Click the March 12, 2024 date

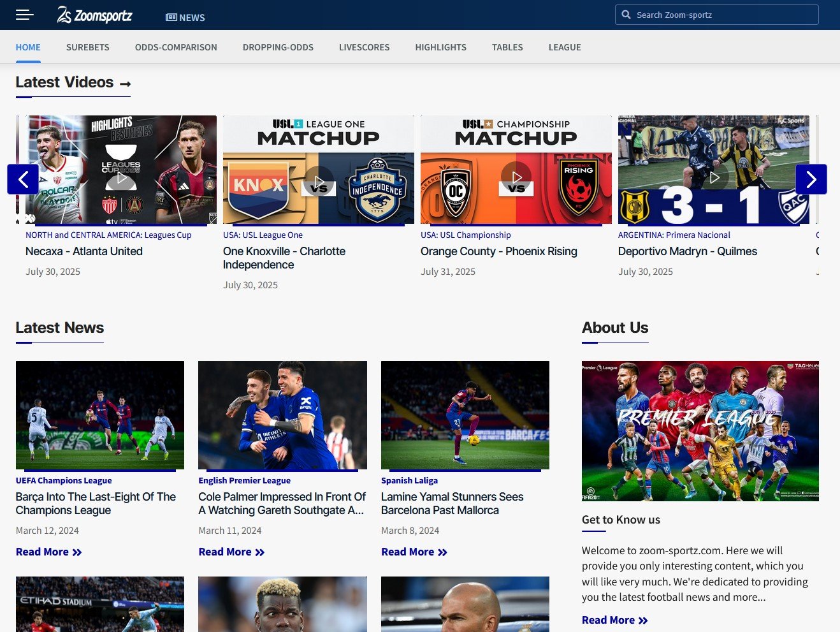(47, 531)
